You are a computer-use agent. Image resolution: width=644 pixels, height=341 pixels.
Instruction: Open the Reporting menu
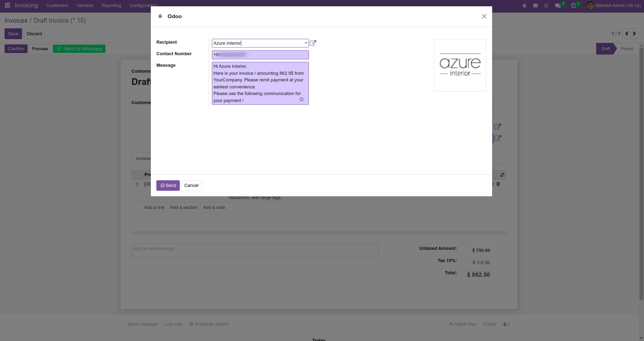[111, 6]
